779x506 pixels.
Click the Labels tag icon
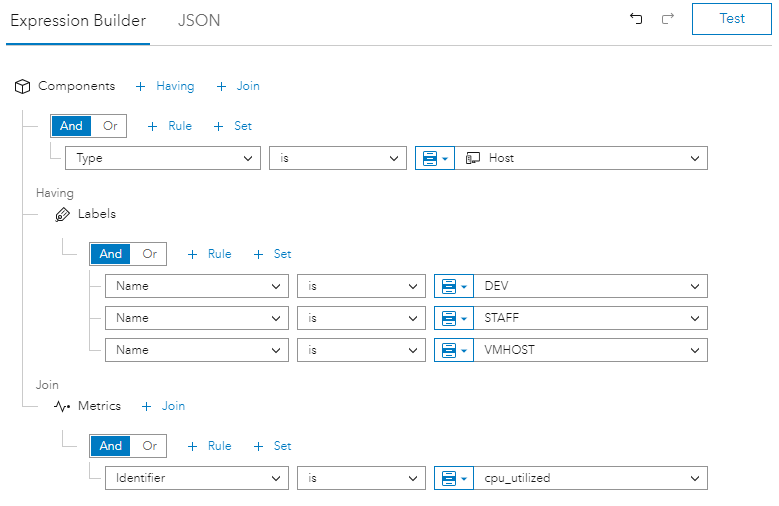62,214
